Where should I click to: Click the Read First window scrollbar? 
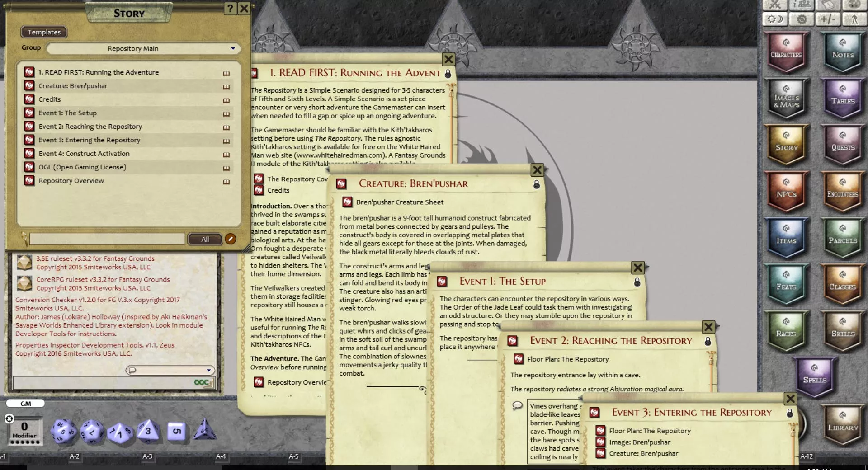point(451,122)
